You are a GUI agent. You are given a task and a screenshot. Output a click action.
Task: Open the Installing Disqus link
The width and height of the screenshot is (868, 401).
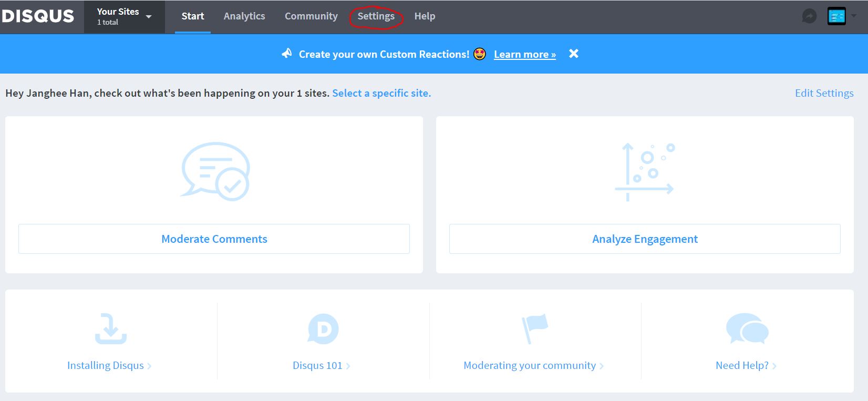coord(109,366)
